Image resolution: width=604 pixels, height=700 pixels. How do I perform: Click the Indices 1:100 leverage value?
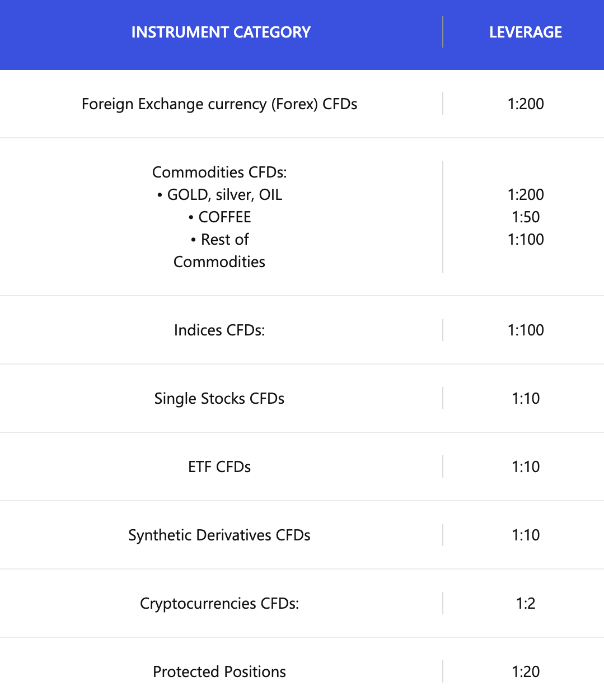tap(525, 330)
